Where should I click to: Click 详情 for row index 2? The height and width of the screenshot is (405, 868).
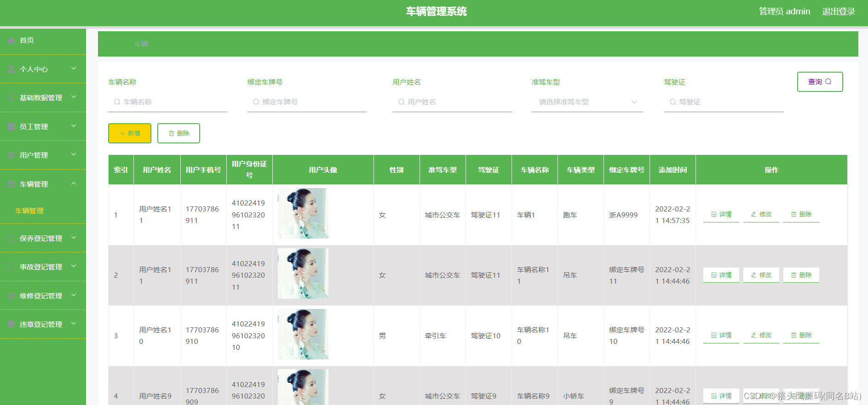[x=721, y=275]
